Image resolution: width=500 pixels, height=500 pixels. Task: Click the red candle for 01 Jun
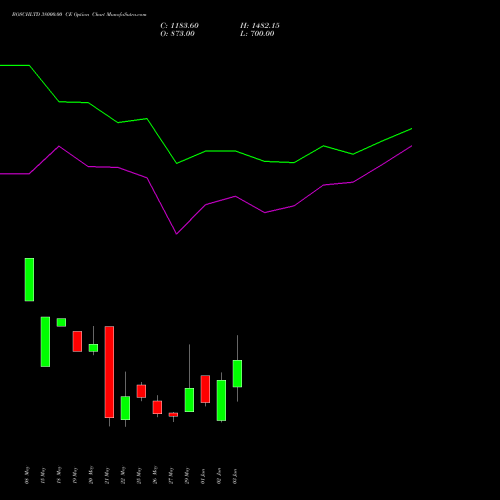205,389
